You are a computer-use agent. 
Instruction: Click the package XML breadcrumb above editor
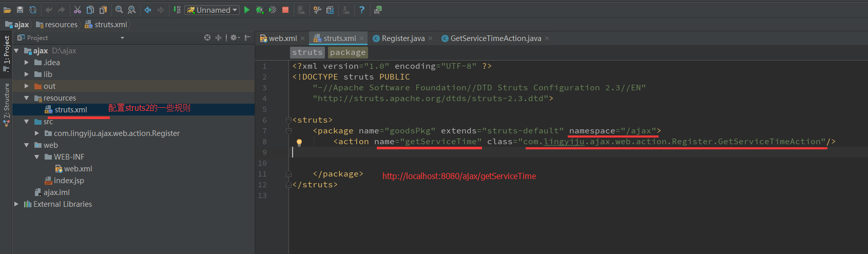348,52
